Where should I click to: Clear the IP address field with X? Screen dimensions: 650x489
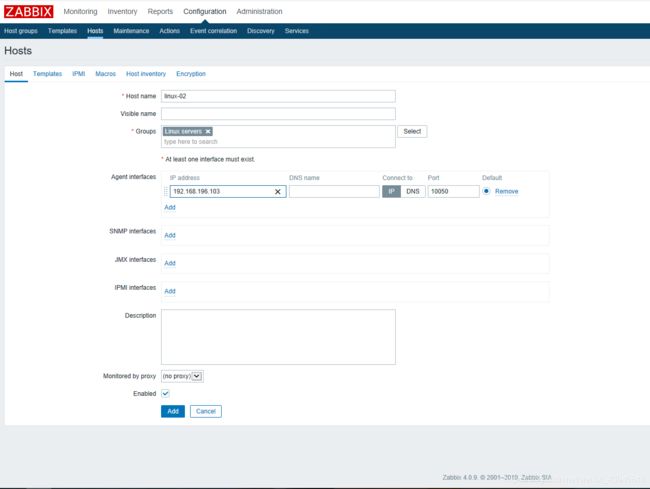click(x=278, y=191)
